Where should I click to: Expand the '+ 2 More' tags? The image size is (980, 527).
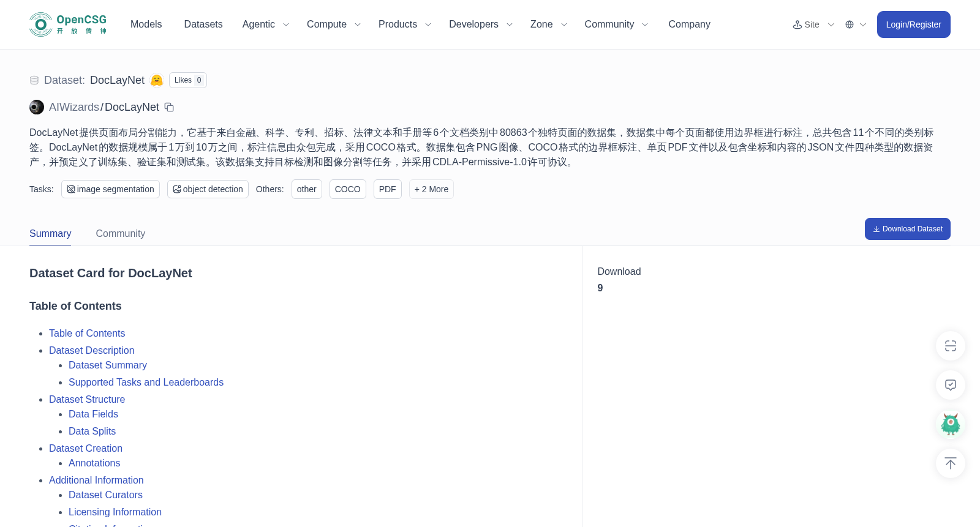(431, 189)
